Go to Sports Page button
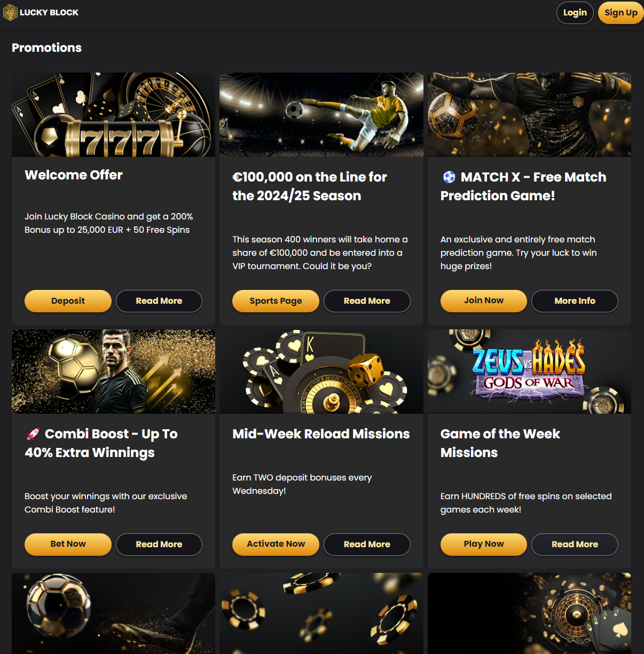 pyautogui.click(x=276, y=301)
